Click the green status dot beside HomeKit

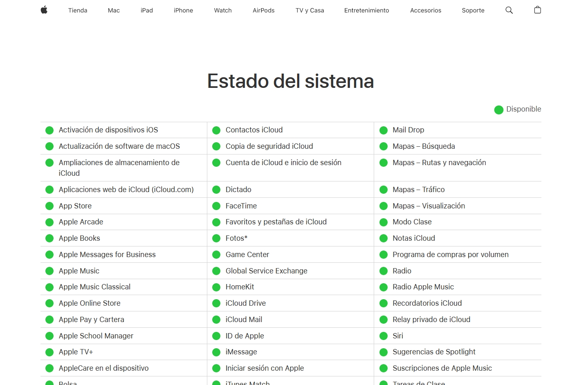[x=216, y=287]
